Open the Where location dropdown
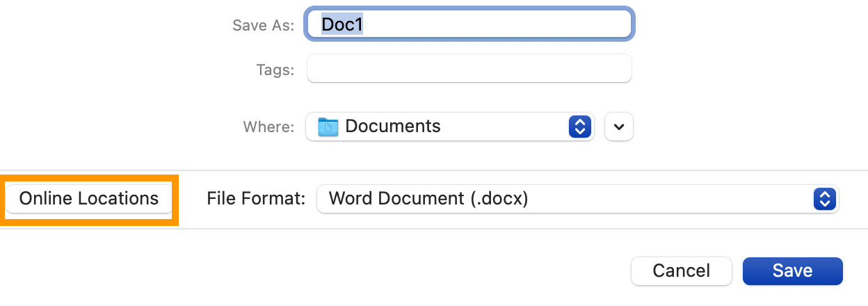The width and height of the screenshot is (868, 306). click(449, 127)
